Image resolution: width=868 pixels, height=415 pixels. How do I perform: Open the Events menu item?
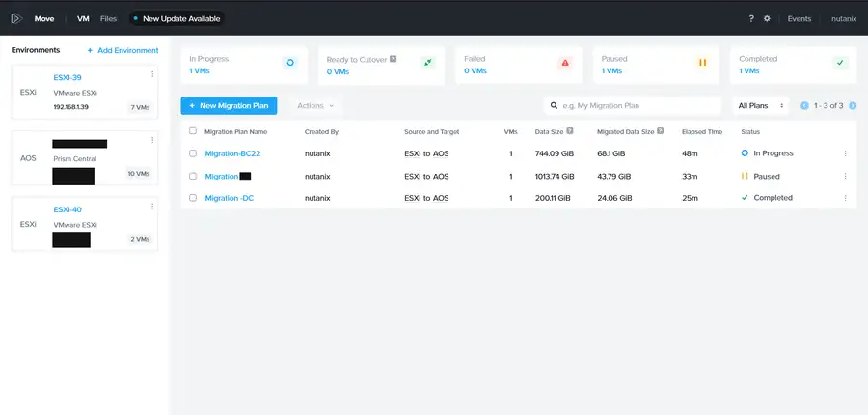pyautogui.click(x=800, y=19)
